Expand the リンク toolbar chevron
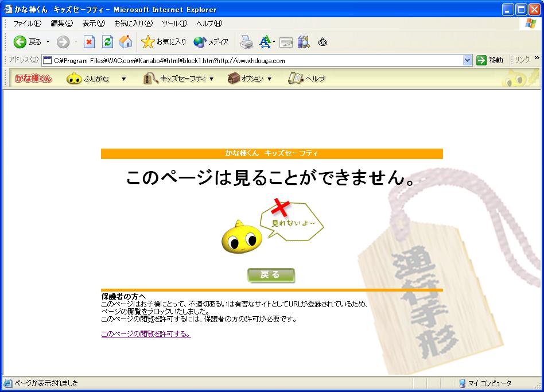The image size is (544, 392). (x=537, y=58)
